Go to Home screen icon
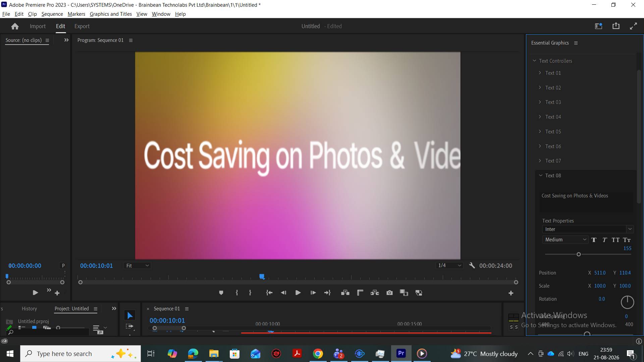The height and width of the screenshot is (362, 644). coord(15,26)
